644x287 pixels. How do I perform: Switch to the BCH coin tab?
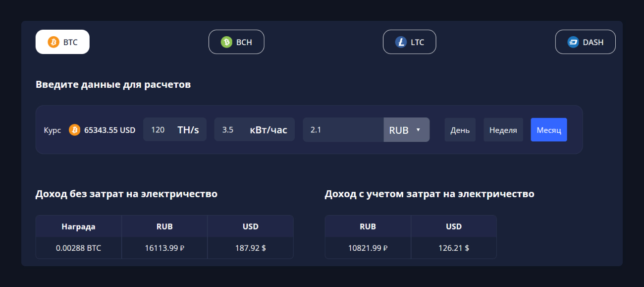coord(236,42)
